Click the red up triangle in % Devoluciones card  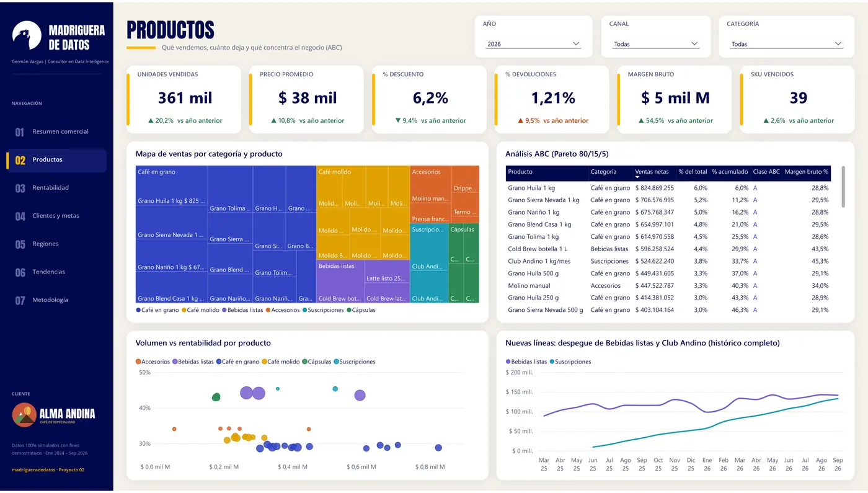[x=520, y=120]
